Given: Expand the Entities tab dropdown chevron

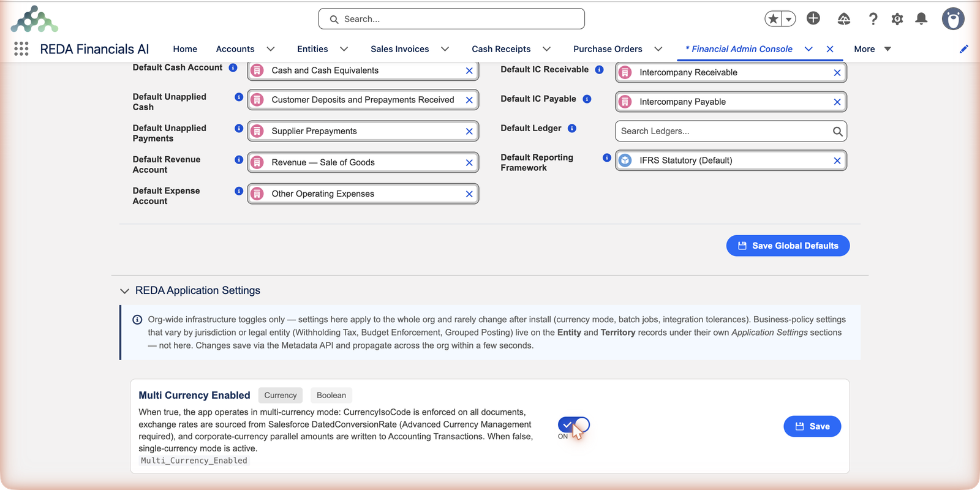Looking at the screenshot, I should 344,49.
